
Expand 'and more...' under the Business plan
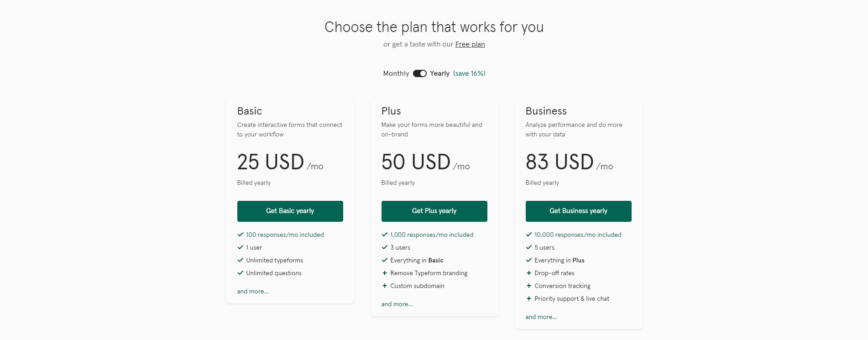pos(541,317)
